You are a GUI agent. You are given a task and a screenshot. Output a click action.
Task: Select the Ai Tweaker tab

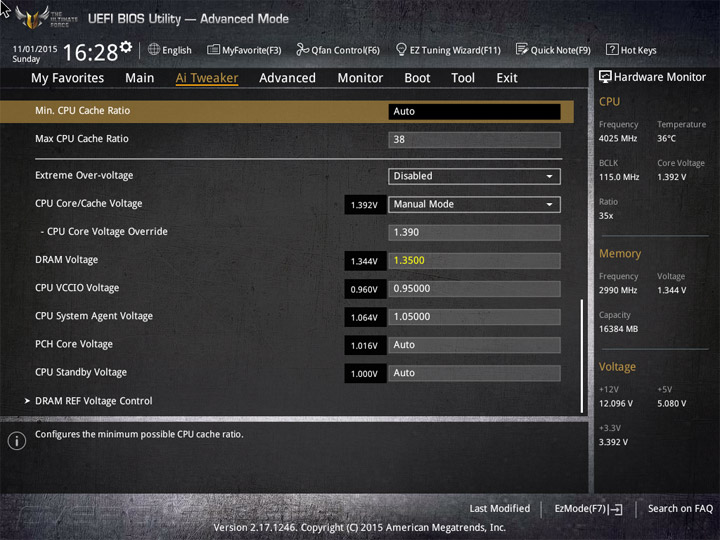(x=207, y=78)
